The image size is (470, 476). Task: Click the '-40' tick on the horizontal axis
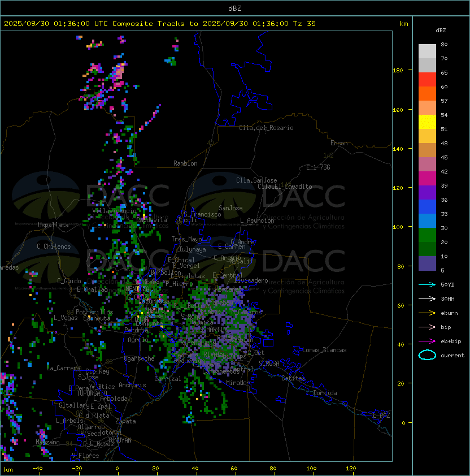(37, 469)
